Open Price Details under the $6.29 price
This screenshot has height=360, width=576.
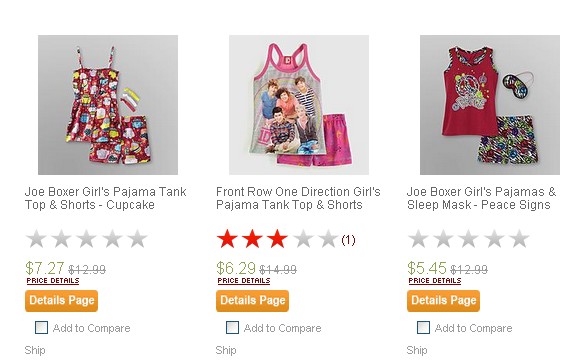(x=244, y=281)
